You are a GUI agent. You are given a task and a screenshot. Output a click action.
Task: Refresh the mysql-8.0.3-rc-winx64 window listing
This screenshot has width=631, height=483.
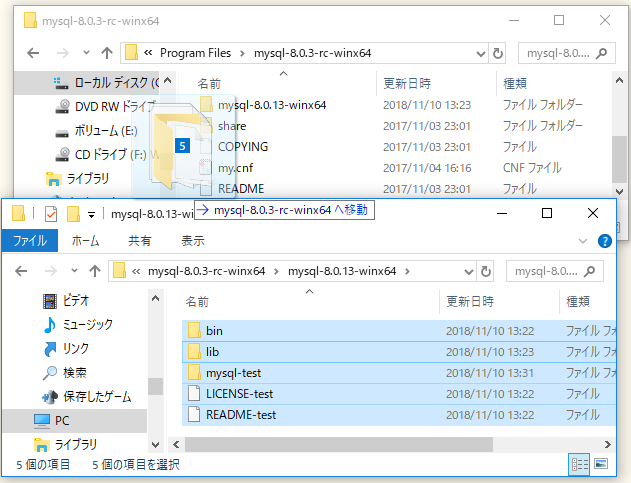click(498, 53)
